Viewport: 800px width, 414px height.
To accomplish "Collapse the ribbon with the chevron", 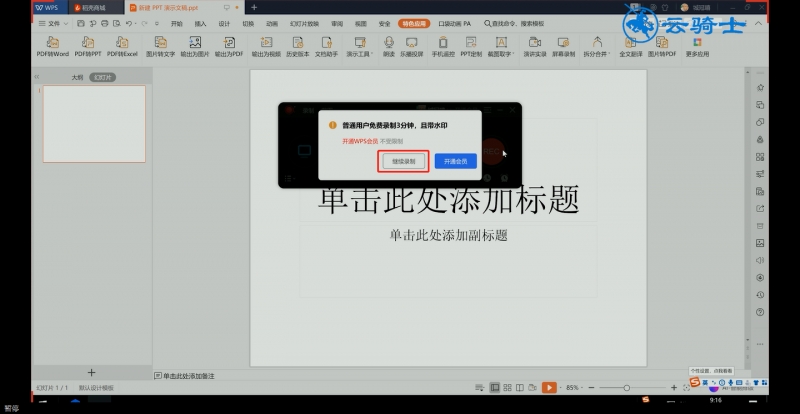I will (758, 24).
